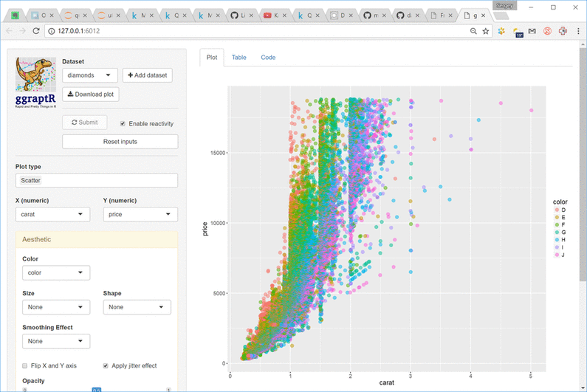587x392 pixels.
Task: Disable the Enable reactivity checkbox
Action: pyautogui.click(x=123, y=123)
